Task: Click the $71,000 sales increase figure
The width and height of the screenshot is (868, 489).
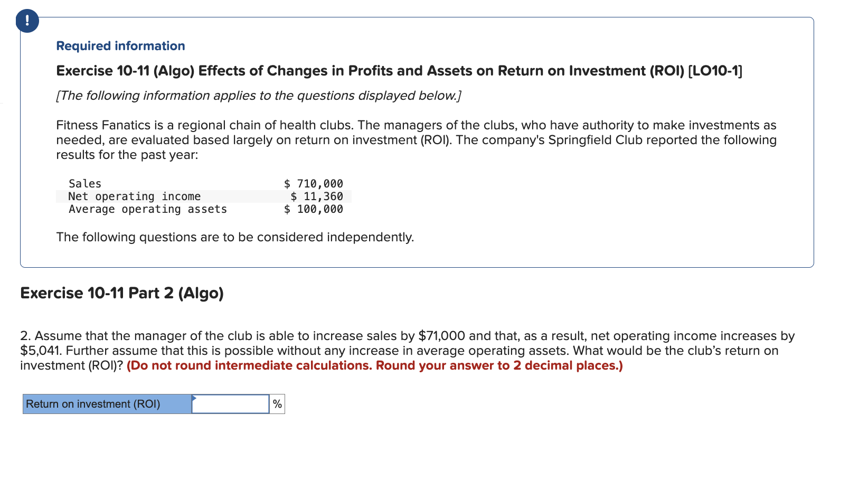Action: pos(441,336)
